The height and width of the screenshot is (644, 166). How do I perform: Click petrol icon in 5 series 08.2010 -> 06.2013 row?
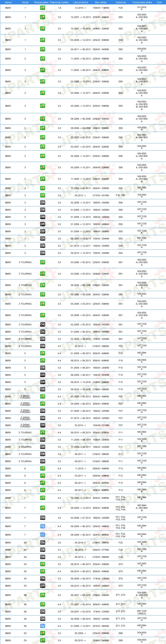43,361
